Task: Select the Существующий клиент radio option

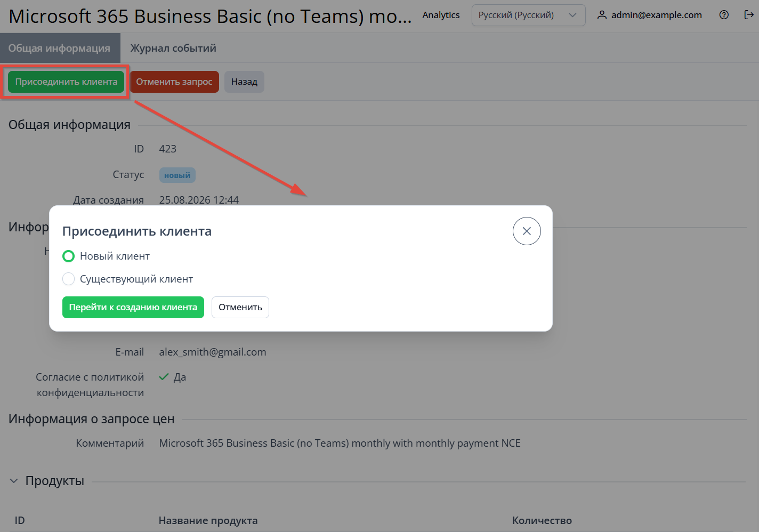Action: (68, 279)
